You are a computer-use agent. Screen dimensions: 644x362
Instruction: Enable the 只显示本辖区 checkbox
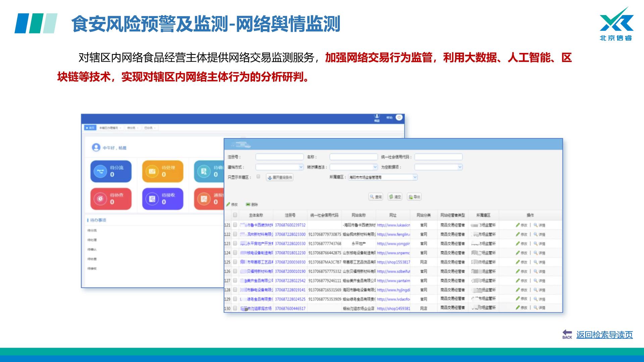click(x=258, y=176)
